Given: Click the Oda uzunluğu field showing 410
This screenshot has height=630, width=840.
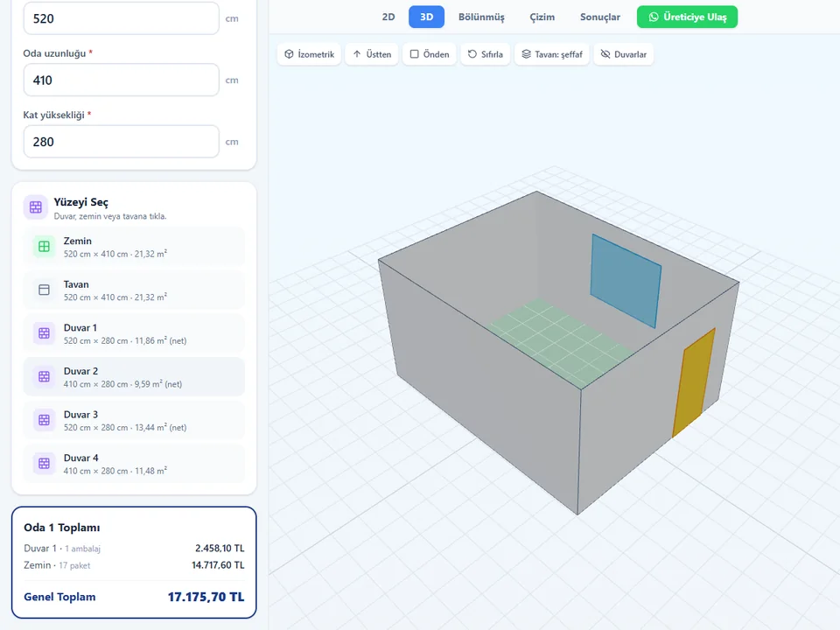Looking at the screenshot, I should [x=121, y=80].
